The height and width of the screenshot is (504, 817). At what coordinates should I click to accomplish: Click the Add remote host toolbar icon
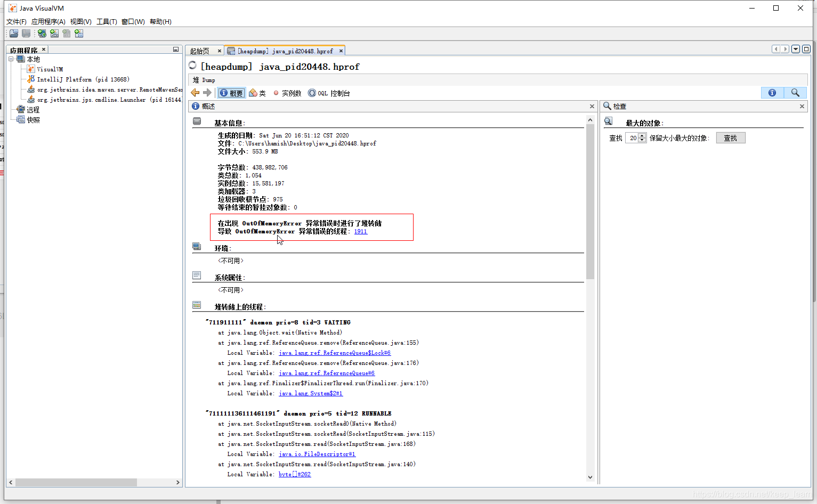pyautogui.click(x=42, y=34)
